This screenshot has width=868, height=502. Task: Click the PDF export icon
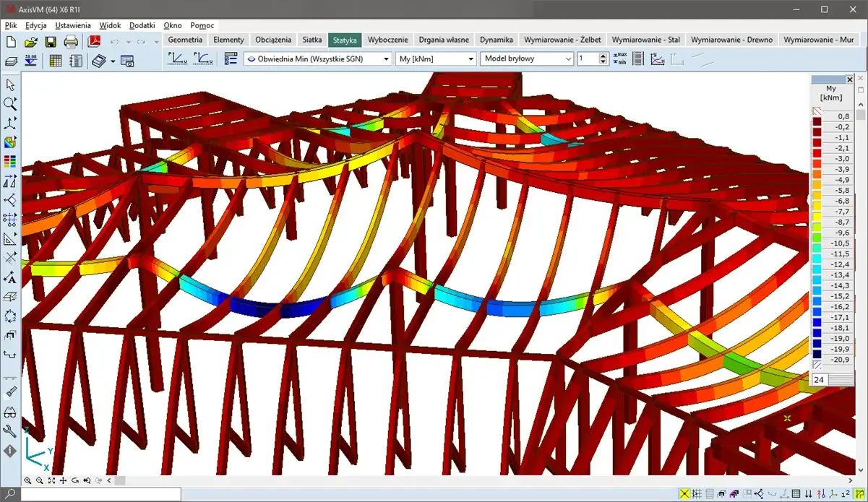(93, 41)
